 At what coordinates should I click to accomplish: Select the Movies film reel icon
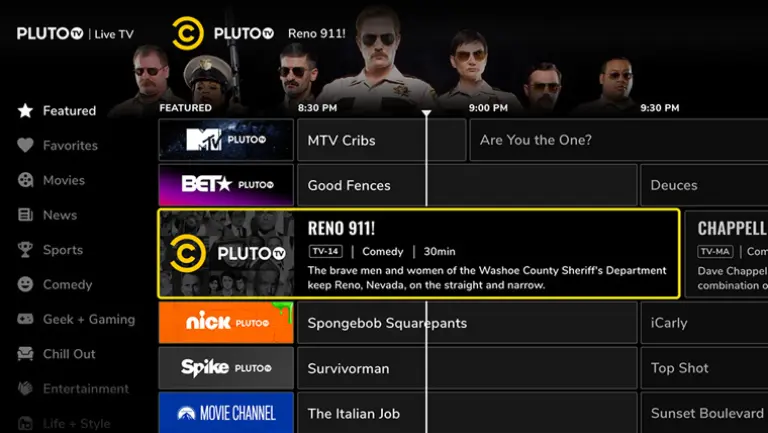tap(25, 180)
